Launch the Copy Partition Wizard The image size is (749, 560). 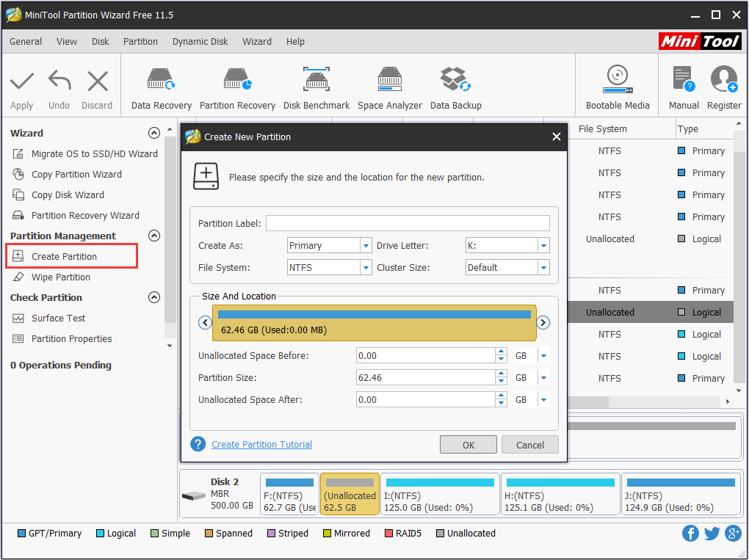click(67, 174)
